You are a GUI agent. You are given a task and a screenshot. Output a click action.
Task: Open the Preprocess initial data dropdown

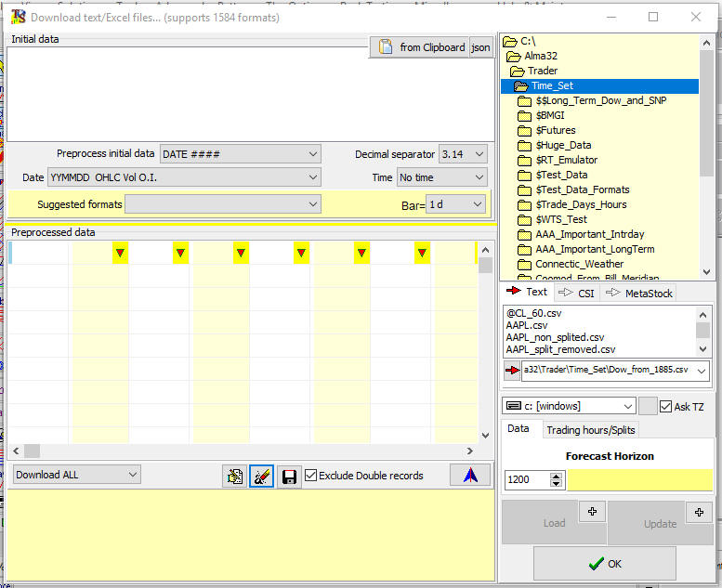point(241,154)
